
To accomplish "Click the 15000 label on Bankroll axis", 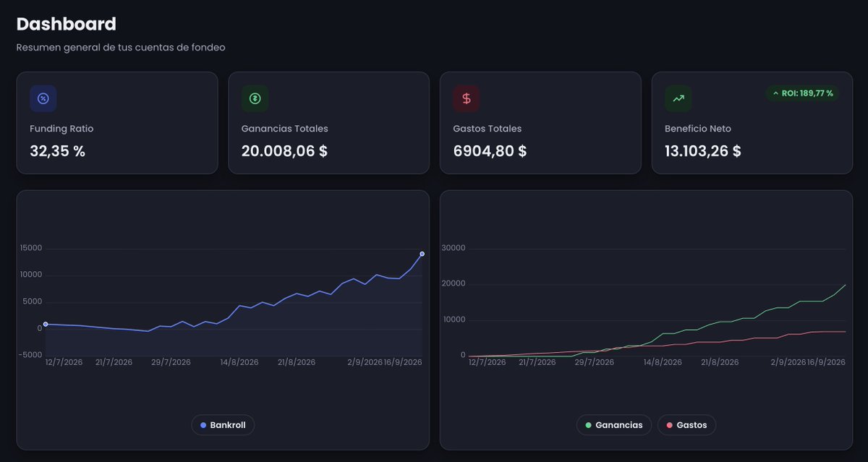I will (30, 248).
